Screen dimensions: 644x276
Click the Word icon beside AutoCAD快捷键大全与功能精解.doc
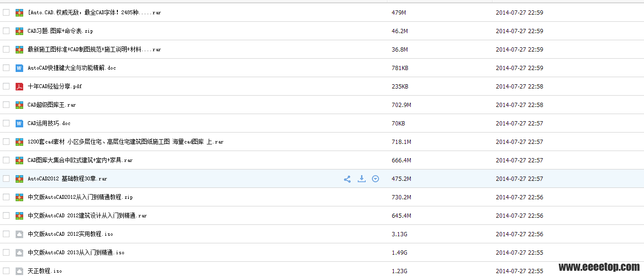pos(19,68)
